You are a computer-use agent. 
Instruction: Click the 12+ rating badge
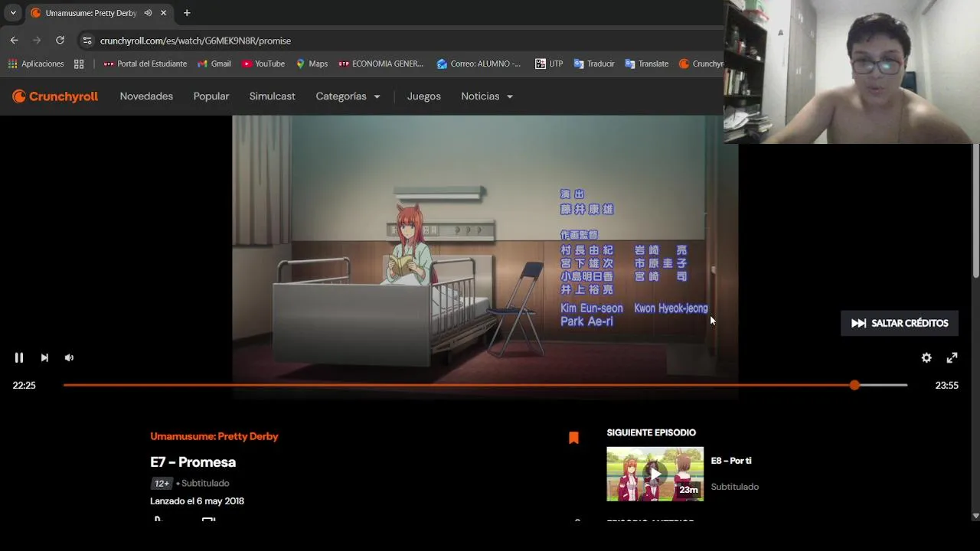click(162, 484)
